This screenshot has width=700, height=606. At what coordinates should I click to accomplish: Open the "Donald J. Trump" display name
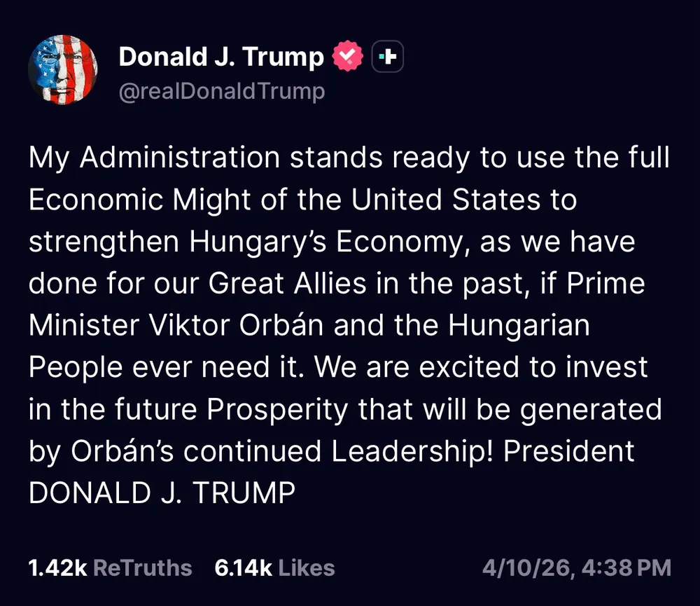point(221,57)
